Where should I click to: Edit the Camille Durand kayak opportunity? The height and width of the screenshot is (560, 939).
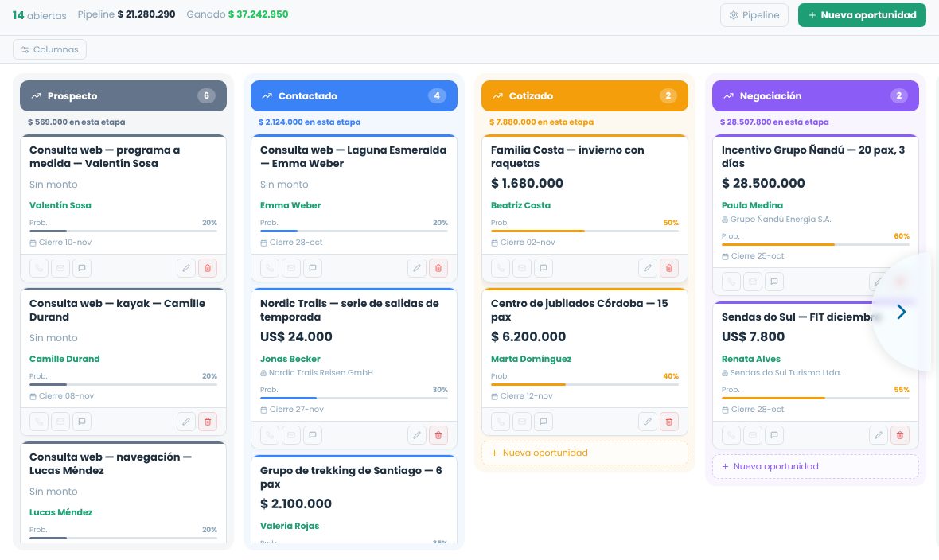186,422
